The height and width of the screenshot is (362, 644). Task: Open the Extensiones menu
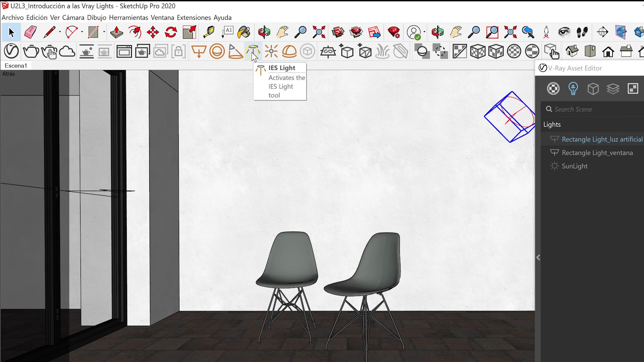tap(194, 17)
